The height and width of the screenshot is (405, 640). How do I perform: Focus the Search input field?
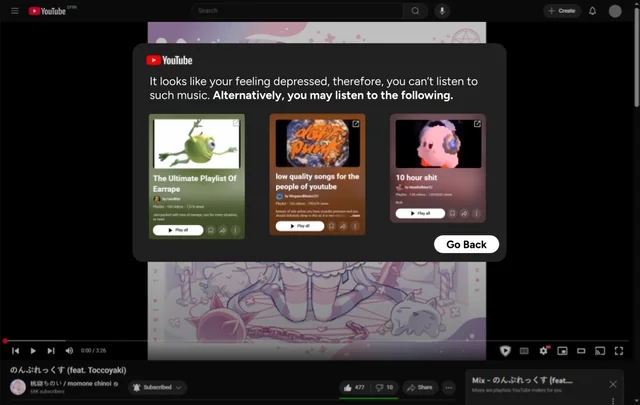point(297,11)
